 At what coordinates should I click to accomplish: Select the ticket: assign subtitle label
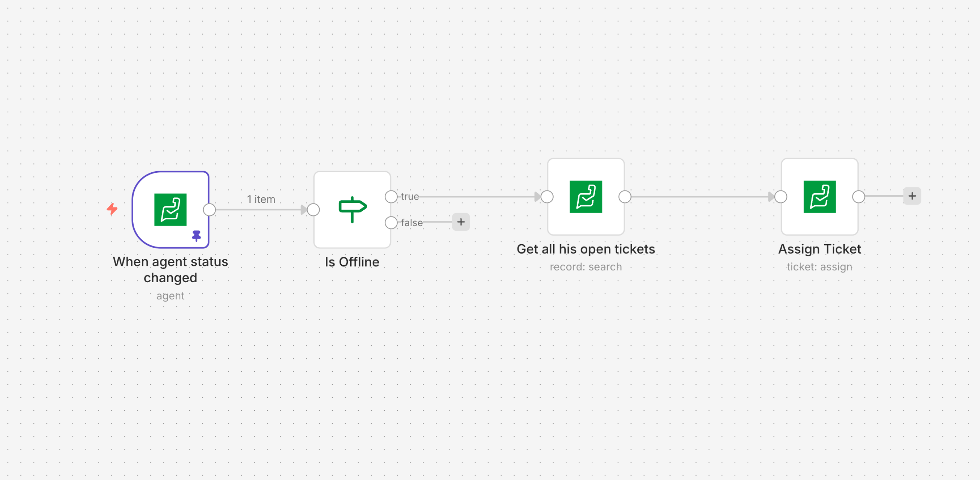819,266
